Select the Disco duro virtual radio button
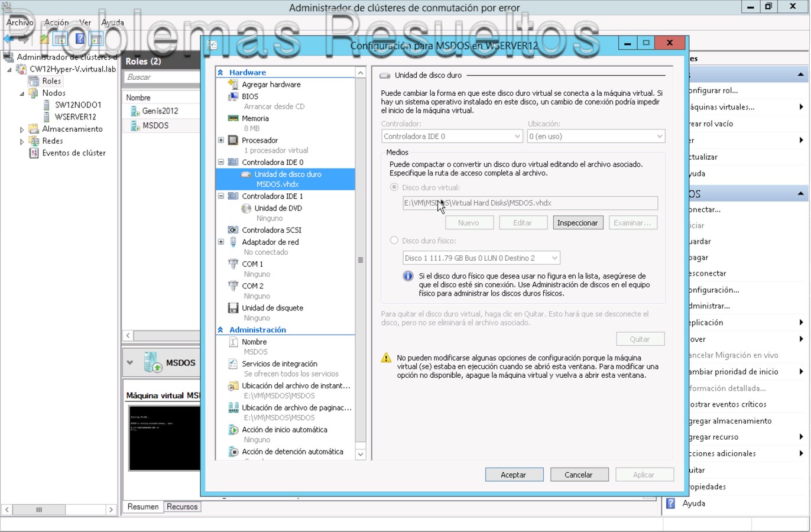Screen dimensions: 811x532 point(394,187)
